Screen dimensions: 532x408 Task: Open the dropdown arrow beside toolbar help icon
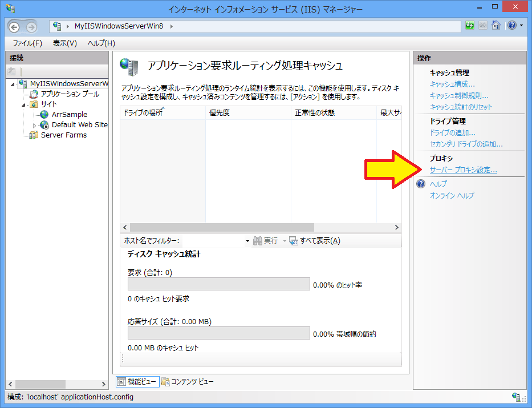coord(522,26)
